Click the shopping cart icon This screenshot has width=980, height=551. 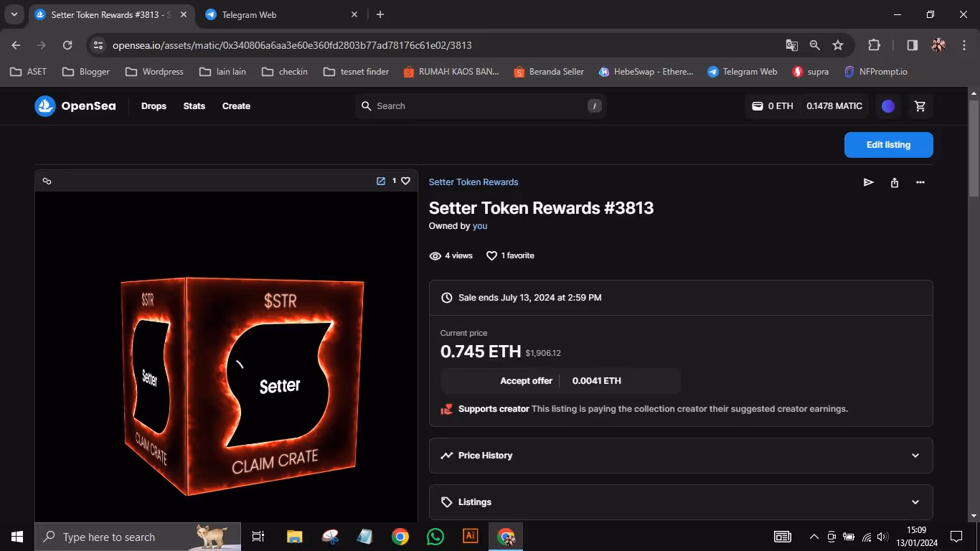pos(920,106)
